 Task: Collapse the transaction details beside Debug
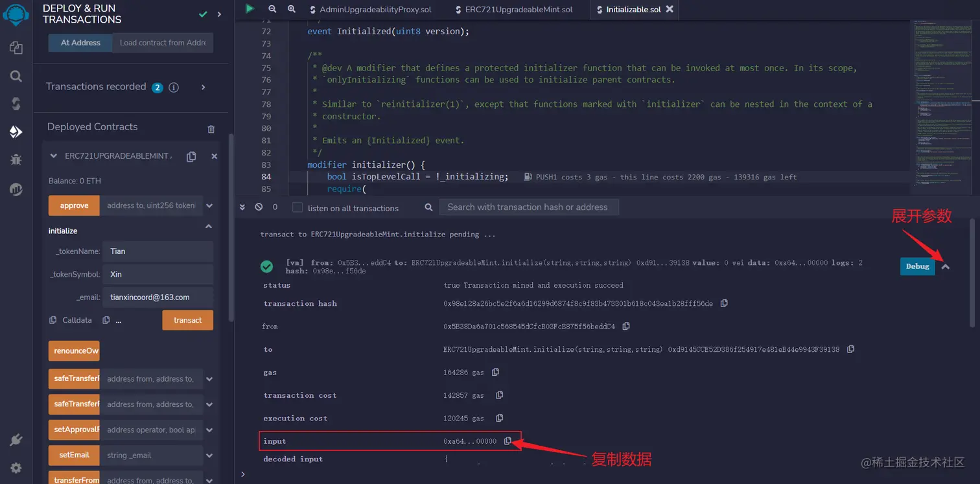946,266
